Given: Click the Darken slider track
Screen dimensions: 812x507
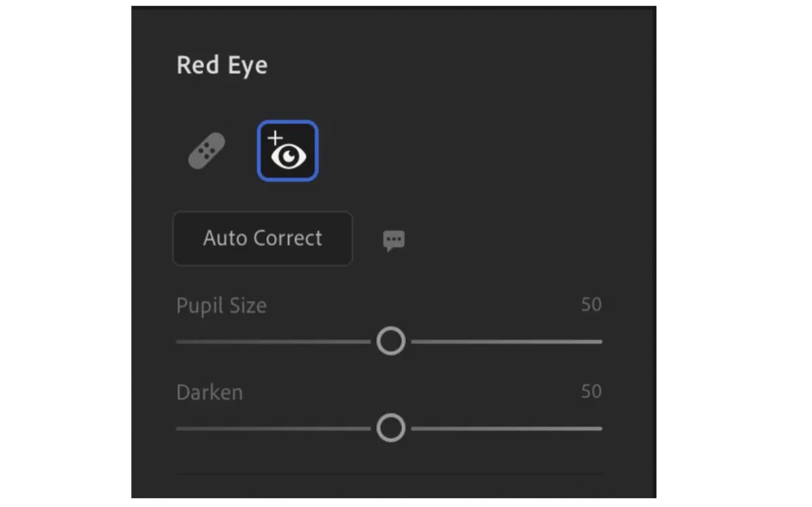Looking at the screenshot, I should (501, 428).
